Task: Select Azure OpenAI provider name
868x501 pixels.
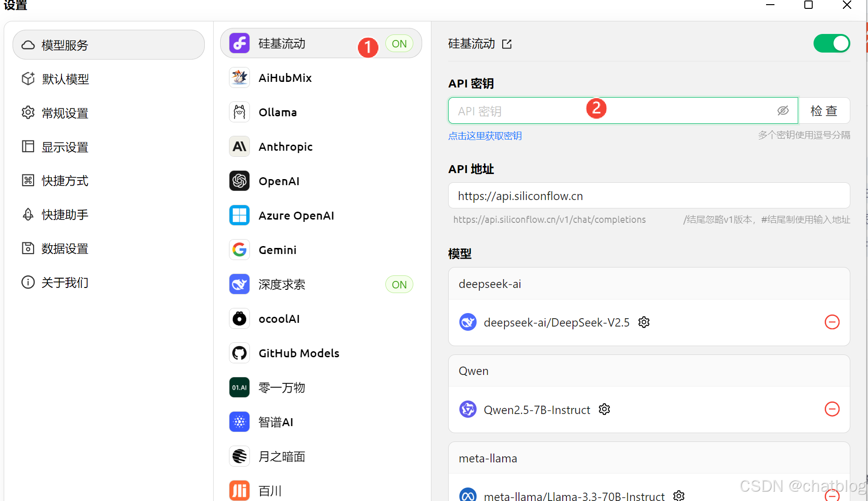Action: [x=296, y=216]
